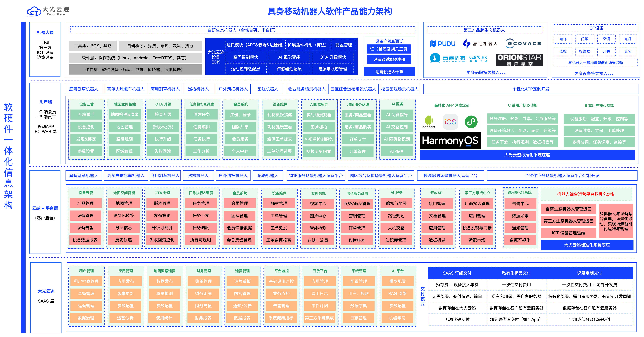Click 运营看板 under 运营管理

[242, 281]
